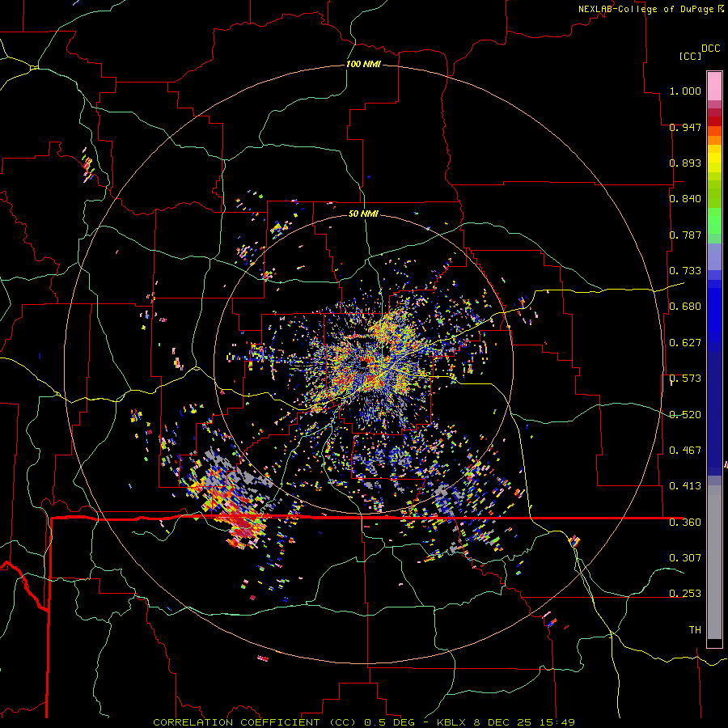The height and width of the screenshot is (728, 728).
Task: Click the 0.627 value on the color scale
Action: (x=685, y=343)
